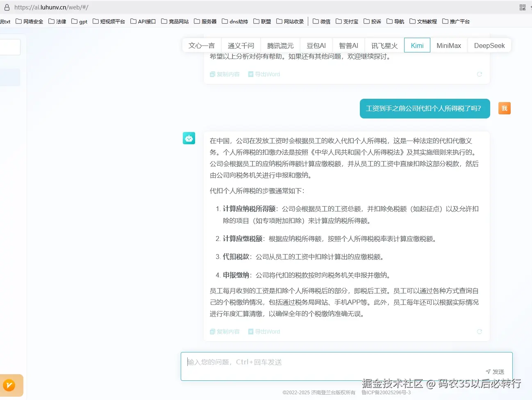Image resolution: width=532 pixels, height=400 pixels.
Task: Switch to the DeepSeek model tab
Action: [489, 45]
